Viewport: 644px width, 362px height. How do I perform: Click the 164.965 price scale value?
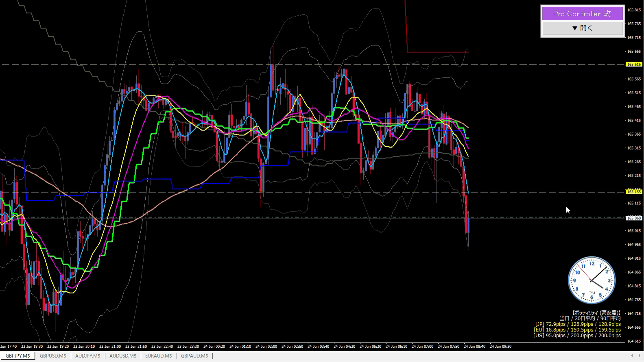click(634, 245)
